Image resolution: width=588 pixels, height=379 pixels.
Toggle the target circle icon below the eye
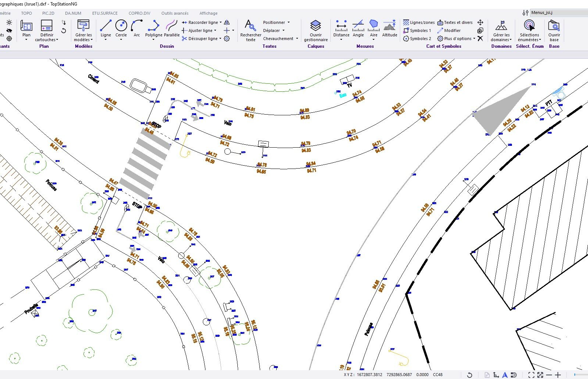click(x=9, y=39)
